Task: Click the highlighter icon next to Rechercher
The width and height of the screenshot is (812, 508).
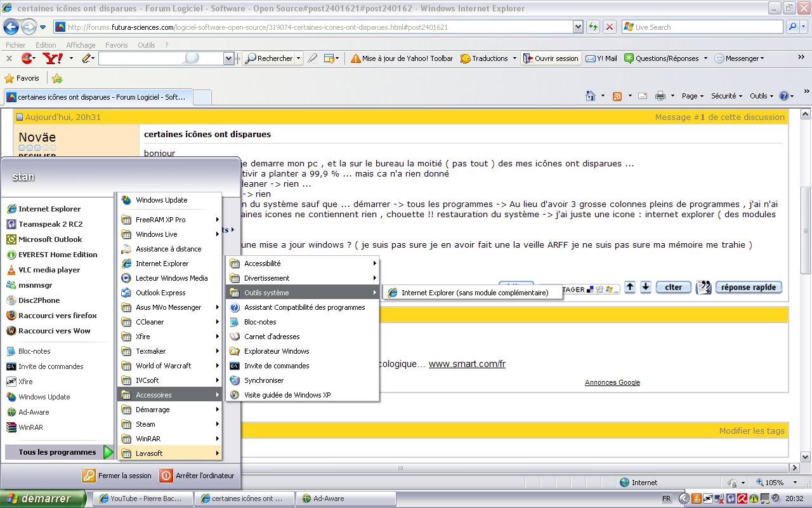Action: (x=312, y=58)
